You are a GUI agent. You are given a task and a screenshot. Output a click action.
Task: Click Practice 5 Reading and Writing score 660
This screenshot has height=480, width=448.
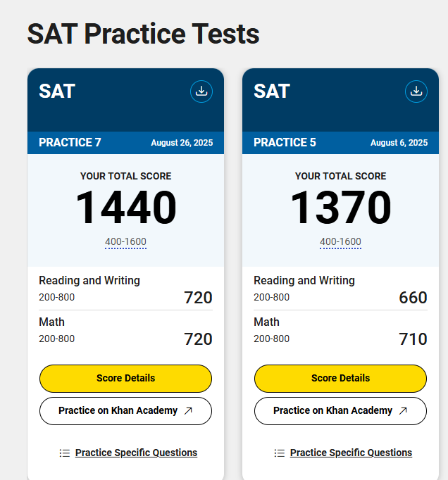(413, 298)
